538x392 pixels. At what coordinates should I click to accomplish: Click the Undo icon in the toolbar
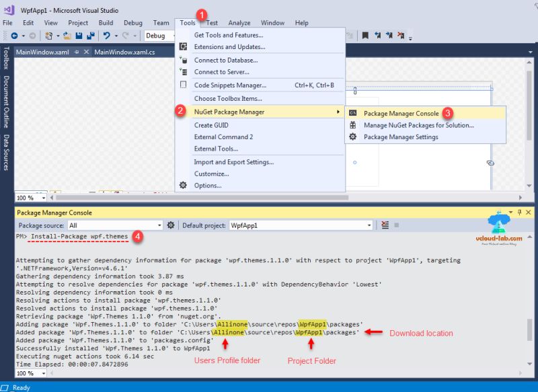coord(106,36)
